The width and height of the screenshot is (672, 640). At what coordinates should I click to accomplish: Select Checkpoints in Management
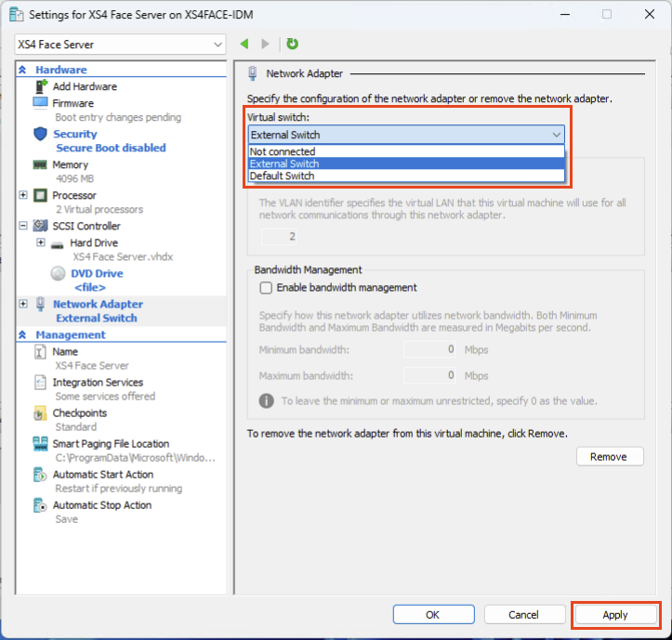point(80,413)
